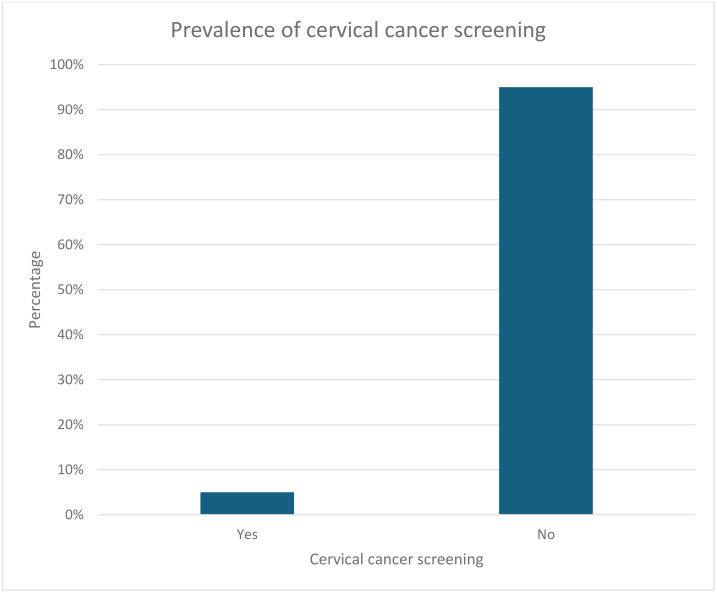Click the 30% axis label
Image resolution: width=717 pixels, height=593 pixels.
tap(70, 379)
